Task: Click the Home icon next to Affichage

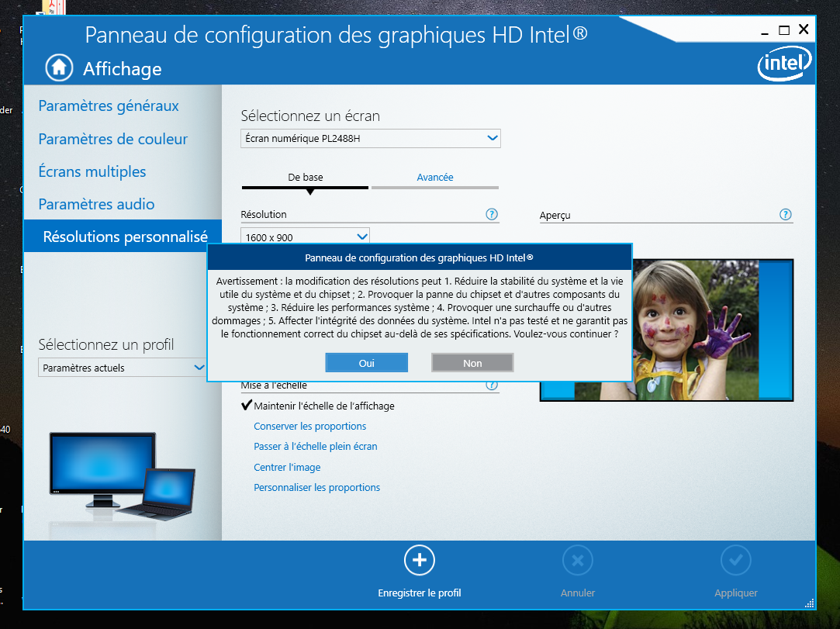Action: (x=59, y=68)
